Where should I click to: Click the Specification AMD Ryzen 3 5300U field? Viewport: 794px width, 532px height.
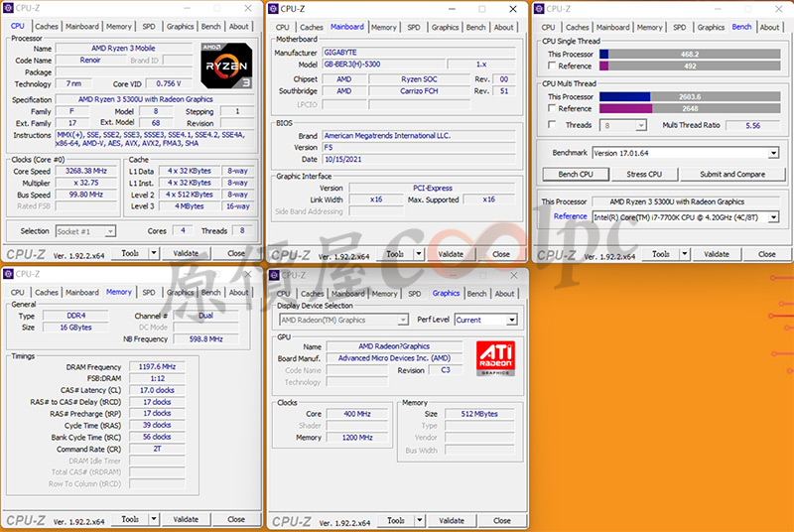pyautogui.click(x=155, y=99)
